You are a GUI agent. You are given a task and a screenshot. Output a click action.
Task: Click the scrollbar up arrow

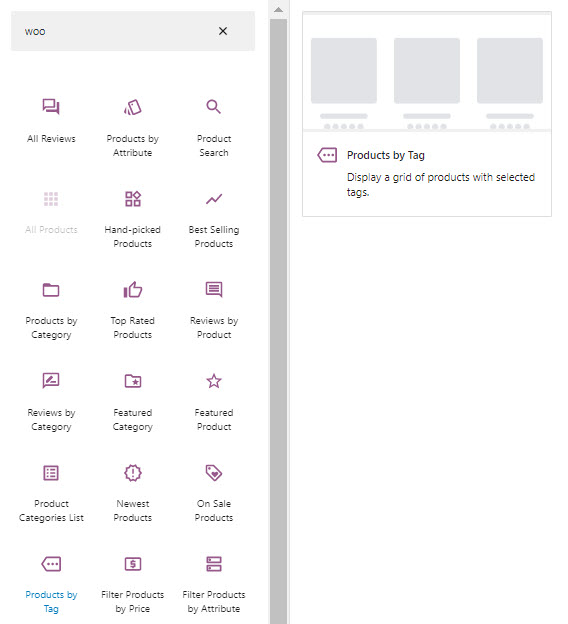click(x=278, y=9)
